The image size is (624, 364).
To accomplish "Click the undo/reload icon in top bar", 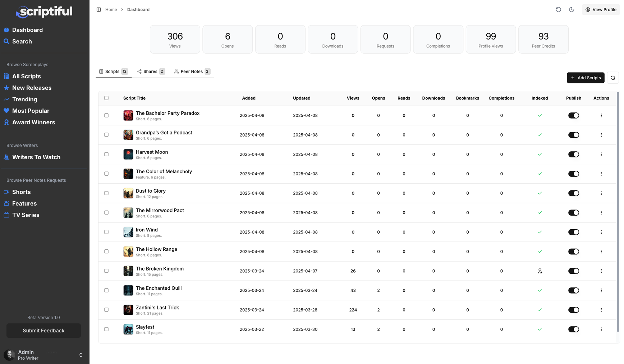I will click(558, 10).
